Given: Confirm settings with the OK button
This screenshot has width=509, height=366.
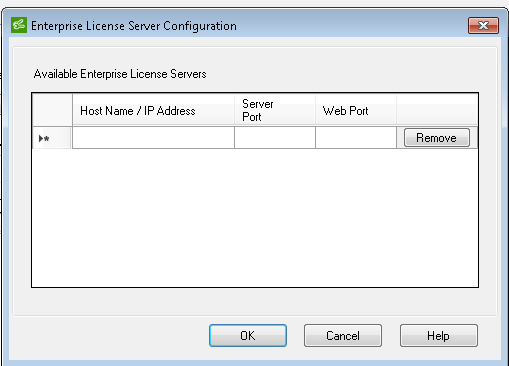Looking at the screenshot, I should click(248, 336).
